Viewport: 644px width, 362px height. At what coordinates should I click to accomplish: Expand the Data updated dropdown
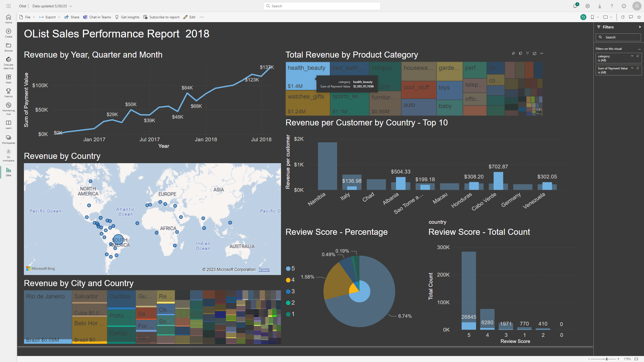[x=71, y=6]
